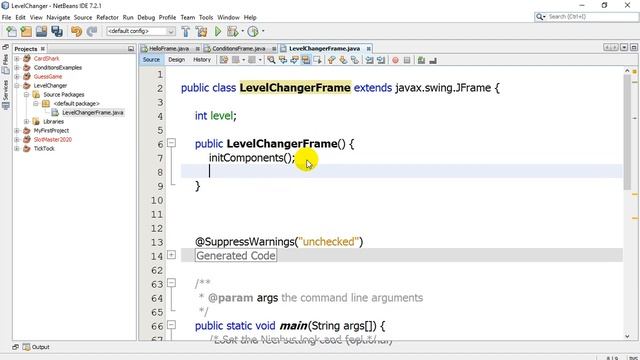
Task: Switch to the HelloFrame.java tab
Action: pyautogui.click(x=169, y=49)
